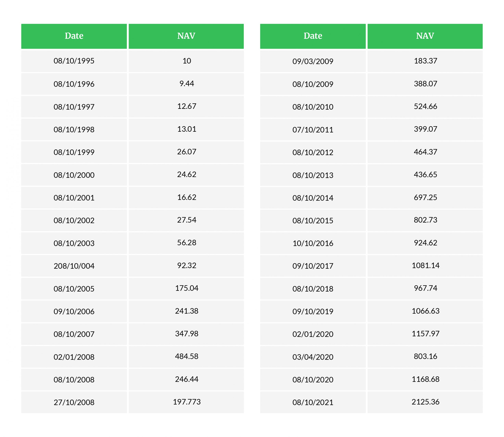Select the NAV value 9.44
This screenshot has width=504, height=437.
(x=186, y=84)
